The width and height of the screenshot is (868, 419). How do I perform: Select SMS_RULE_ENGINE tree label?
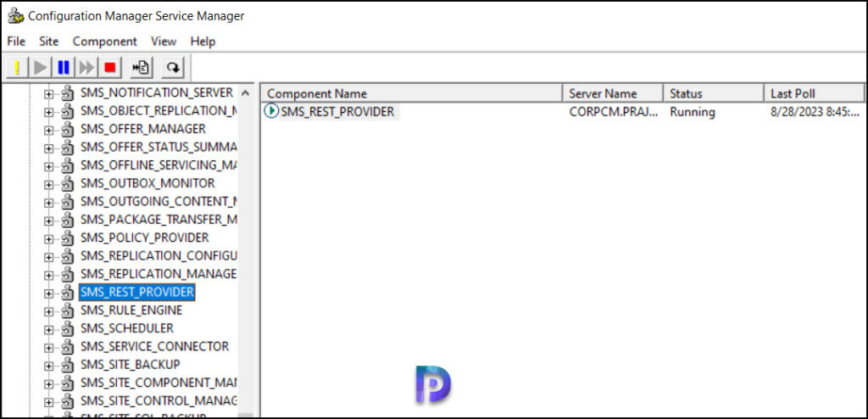click(x=131, y=310)
